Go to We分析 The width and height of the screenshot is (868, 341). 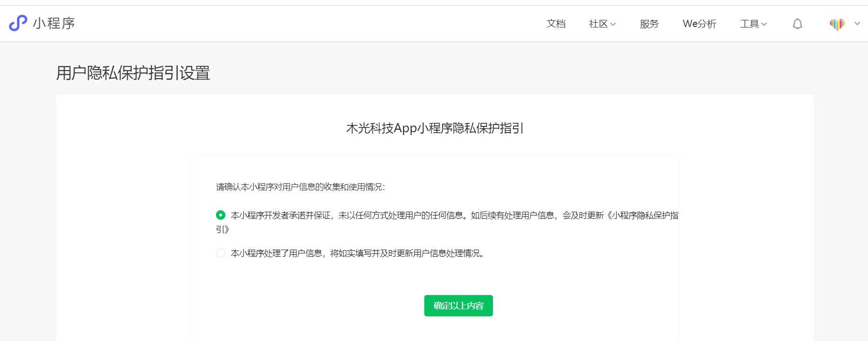click(699, 24)
